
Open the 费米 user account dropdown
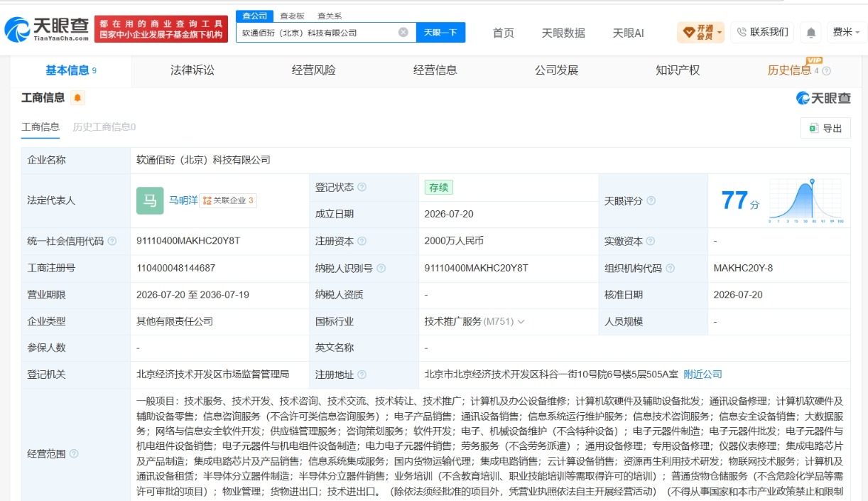[845, 32]
